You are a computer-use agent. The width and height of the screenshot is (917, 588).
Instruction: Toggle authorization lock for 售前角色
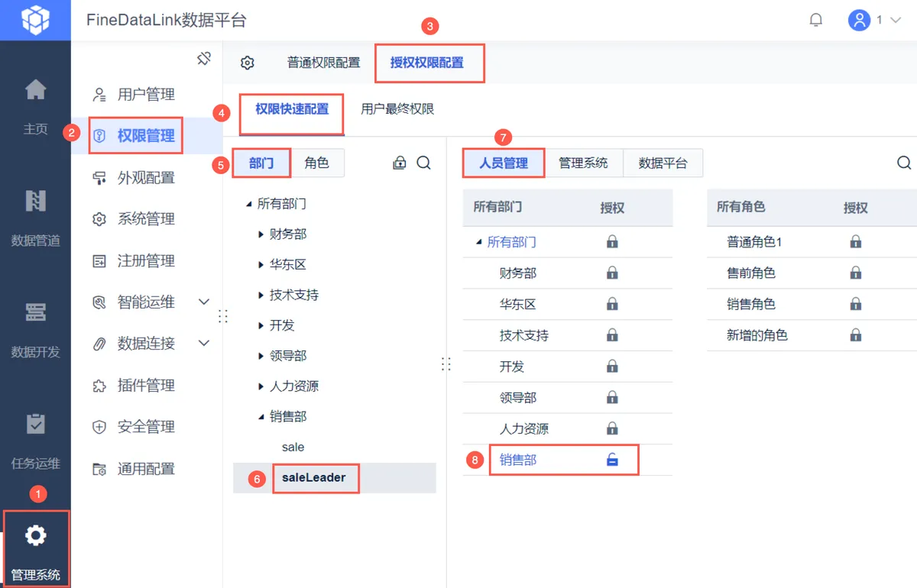pos(856,273)
